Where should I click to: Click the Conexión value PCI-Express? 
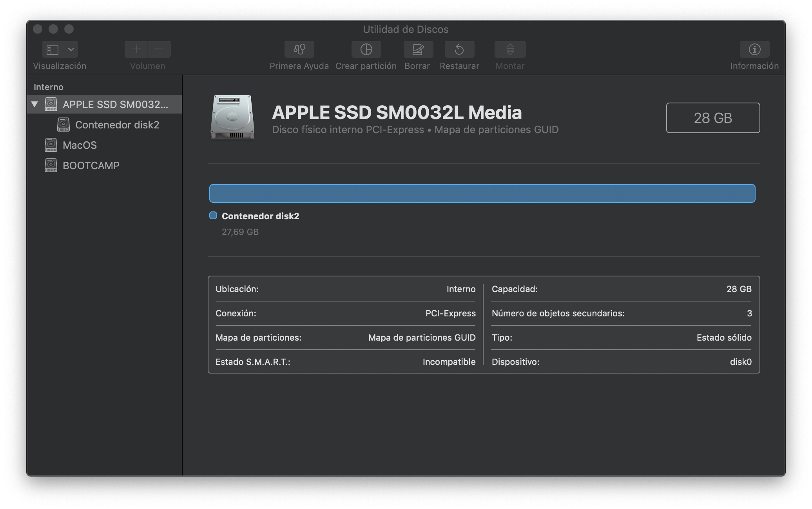pos(450,313)
